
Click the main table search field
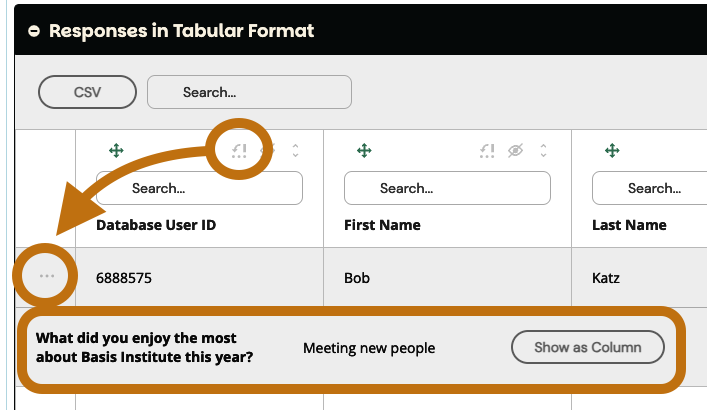click(x=249, y=92)
